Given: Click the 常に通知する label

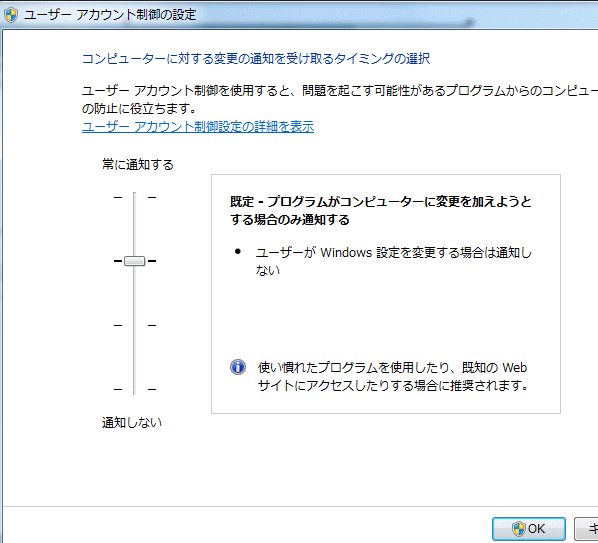Looking at the screenshot, I should pyautogui.click(x=138, y=165).
